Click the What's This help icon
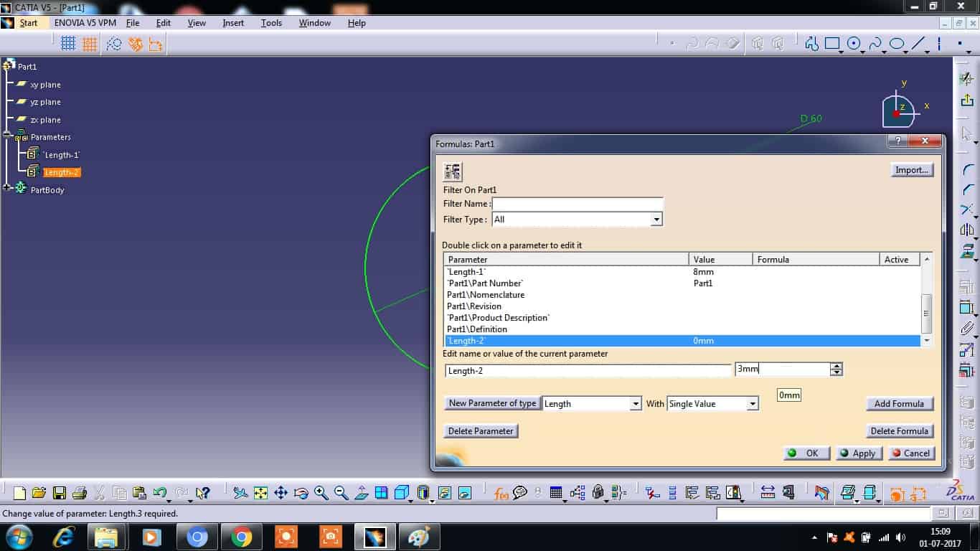This screenshot has width=980, height=551. 203,493
